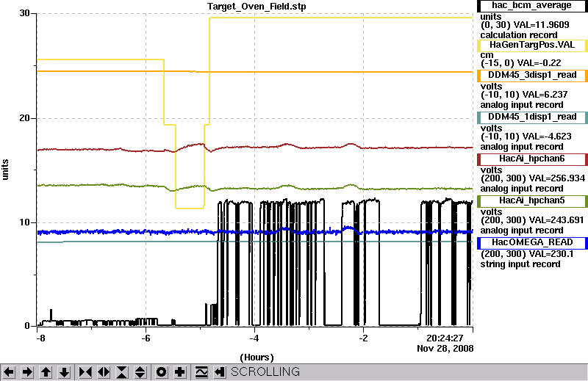This screenshot has width=588, height=381.
Task: Click the VAL=243.691 reading
Action: (x=555, y=220)
